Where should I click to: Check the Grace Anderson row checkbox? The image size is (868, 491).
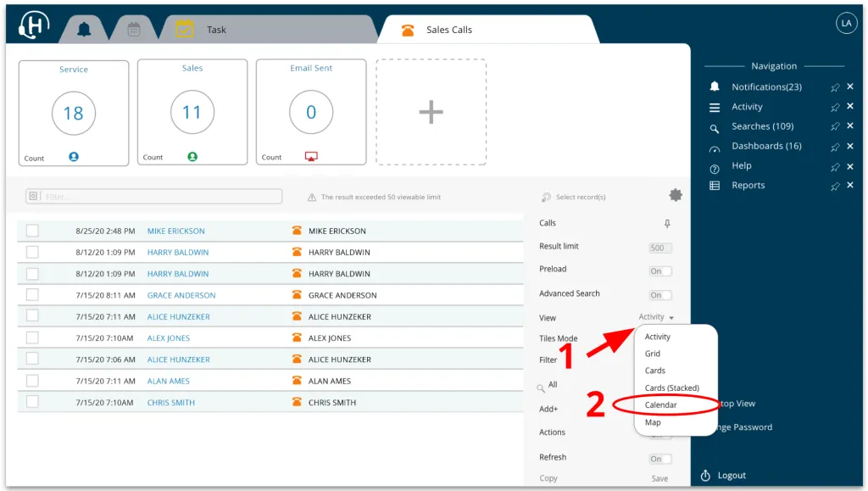tap(33, 294)
